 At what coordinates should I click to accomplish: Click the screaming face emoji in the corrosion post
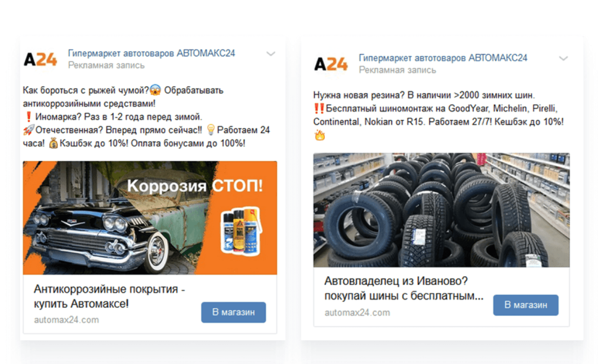(x=156, y=91)
